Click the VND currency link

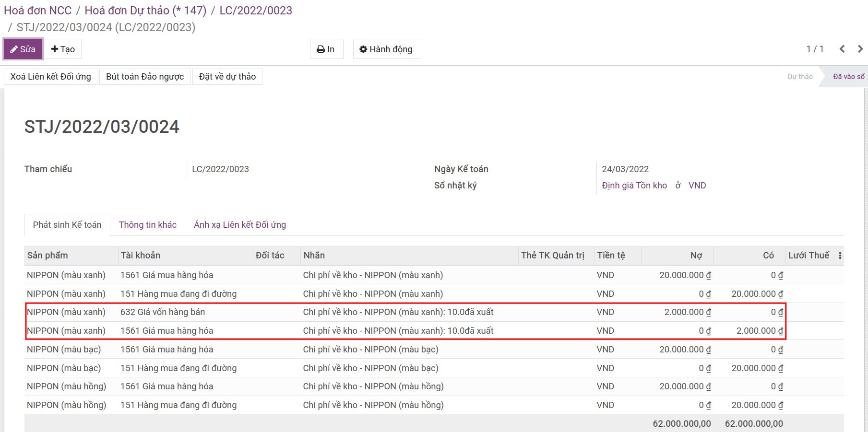[x=697, y=186]
